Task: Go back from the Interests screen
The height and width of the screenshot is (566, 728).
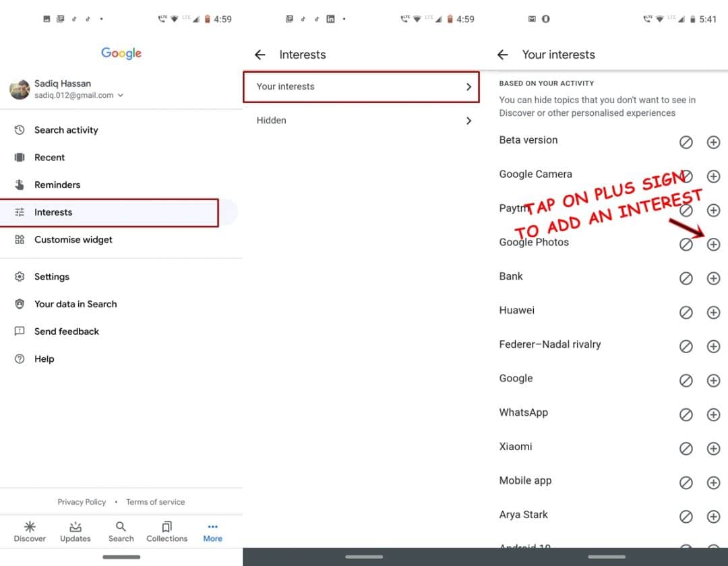Action: 260,55
